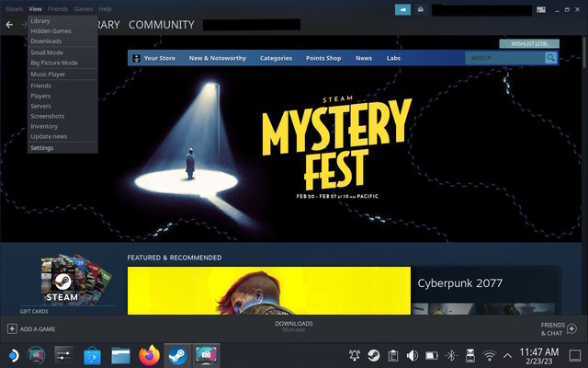Open Points Shop link

tap(323, 58)
